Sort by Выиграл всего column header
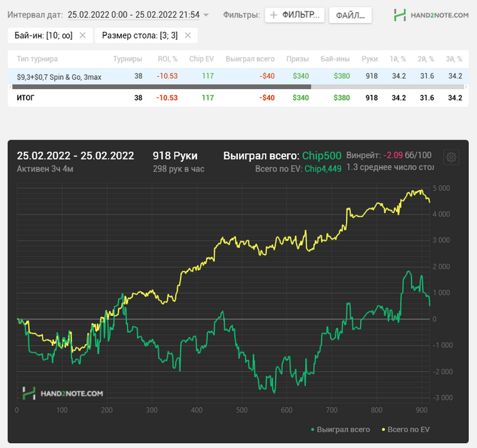Viewport: 477px width, 448px height. click(x=250, y=59)
